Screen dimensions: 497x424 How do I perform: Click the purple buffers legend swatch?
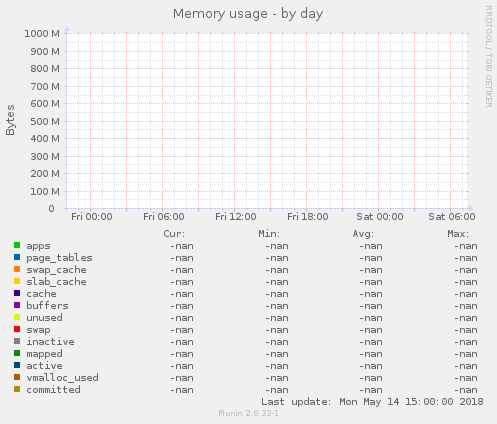point(17,305)
